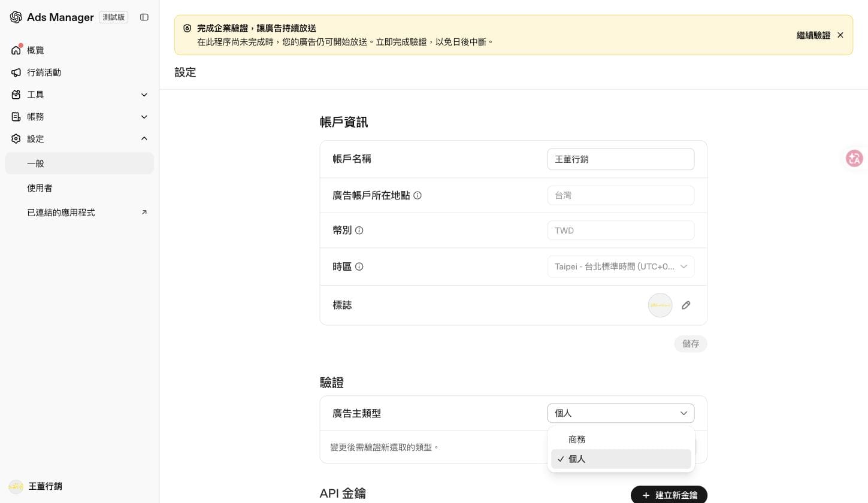Show info tooltip for 時區
This screenshot has width=868, height=503.
[359, 267]
